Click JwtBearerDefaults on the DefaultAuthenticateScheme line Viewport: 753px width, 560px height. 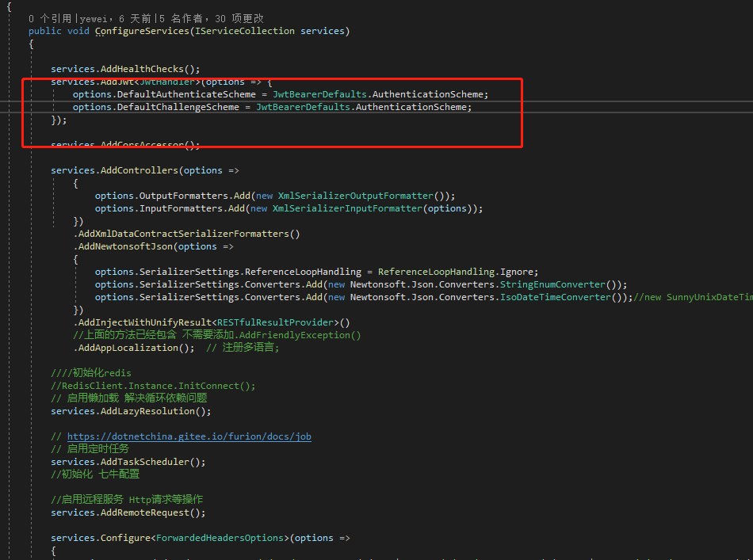click(320, 94)
